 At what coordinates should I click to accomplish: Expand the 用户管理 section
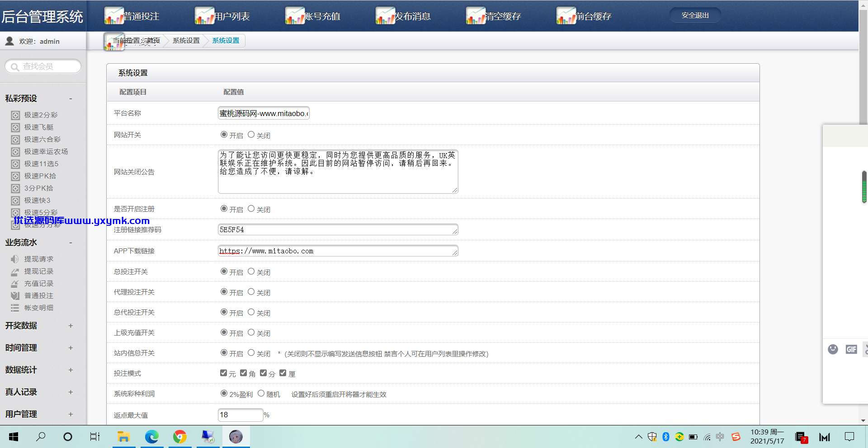pos(71,414)
